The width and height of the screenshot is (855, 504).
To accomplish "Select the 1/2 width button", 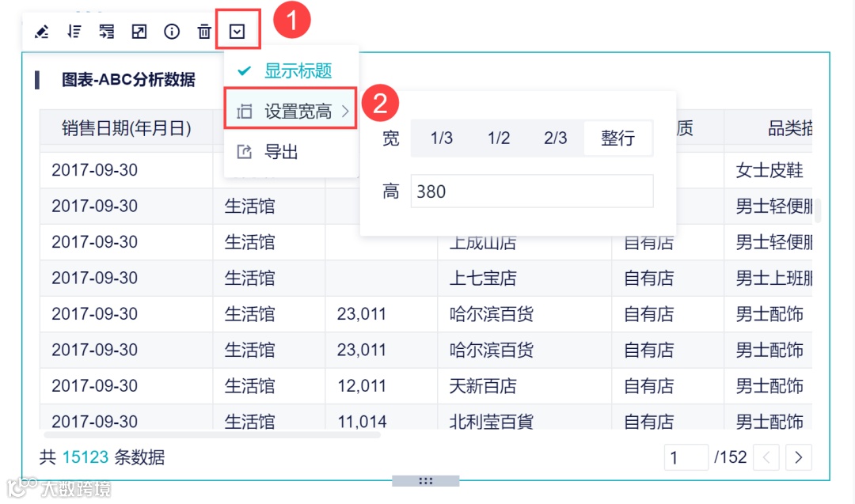I will 499,138.
